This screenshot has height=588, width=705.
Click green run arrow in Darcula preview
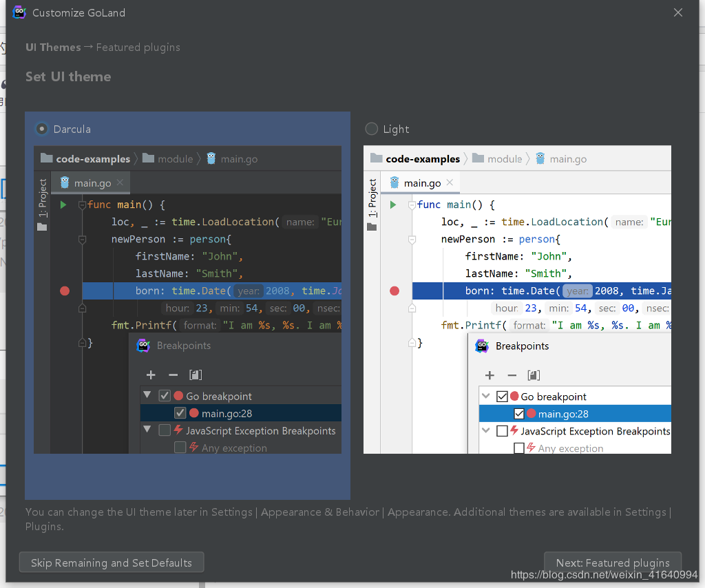pyautogui.click(x=63, y=205)
